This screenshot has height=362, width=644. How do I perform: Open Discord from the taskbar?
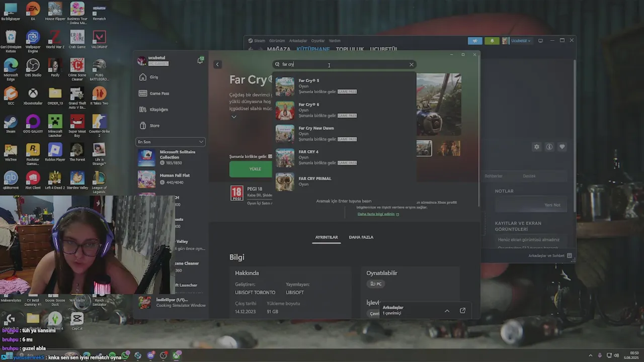[x=151, y=355]
